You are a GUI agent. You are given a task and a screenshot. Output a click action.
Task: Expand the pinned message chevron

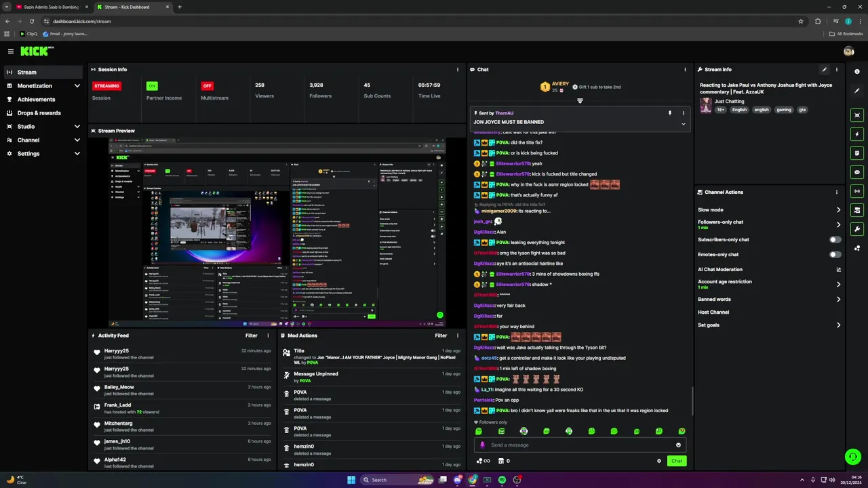(x=683, y=124)
